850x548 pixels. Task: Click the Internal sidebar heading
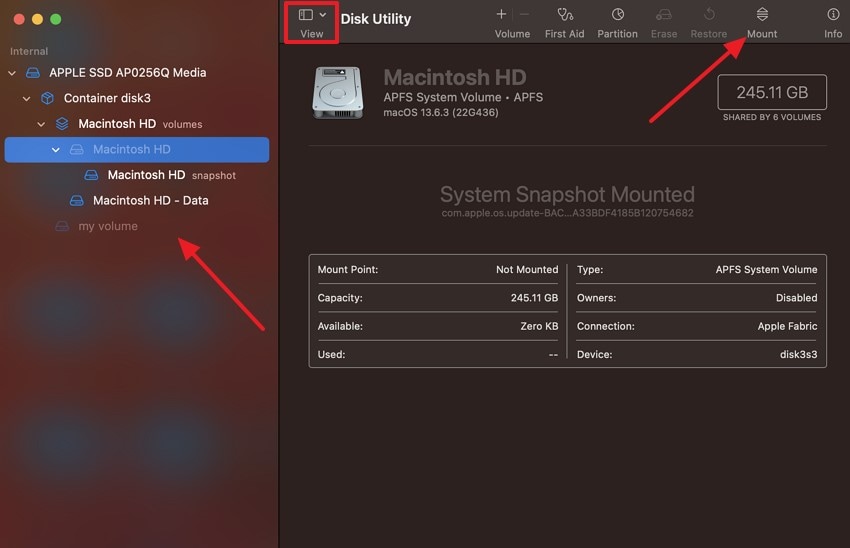[29, 51]
